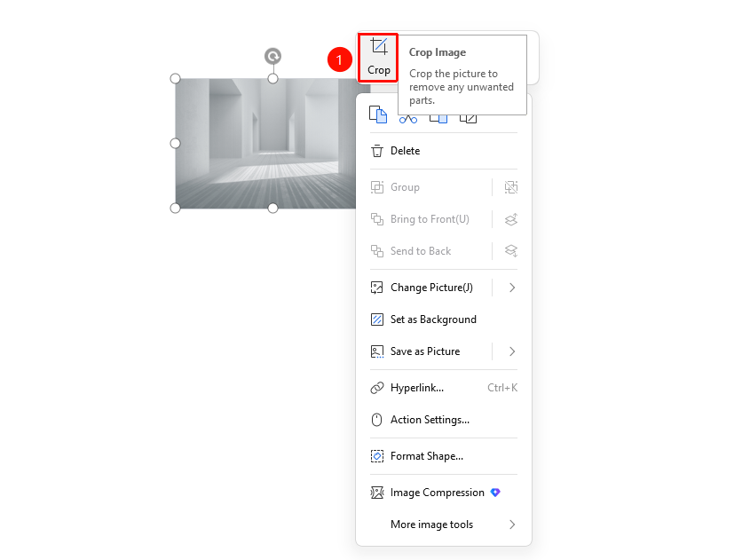Expand the Change Picture submenu arrow
750x560 pixels.
pos(512,288)
